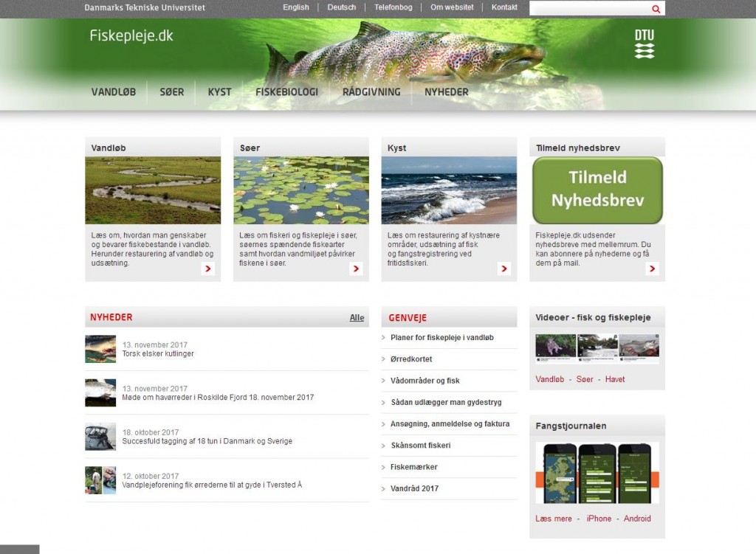
Task: Click the DTU logo in header
Action: tap(645, 44)
